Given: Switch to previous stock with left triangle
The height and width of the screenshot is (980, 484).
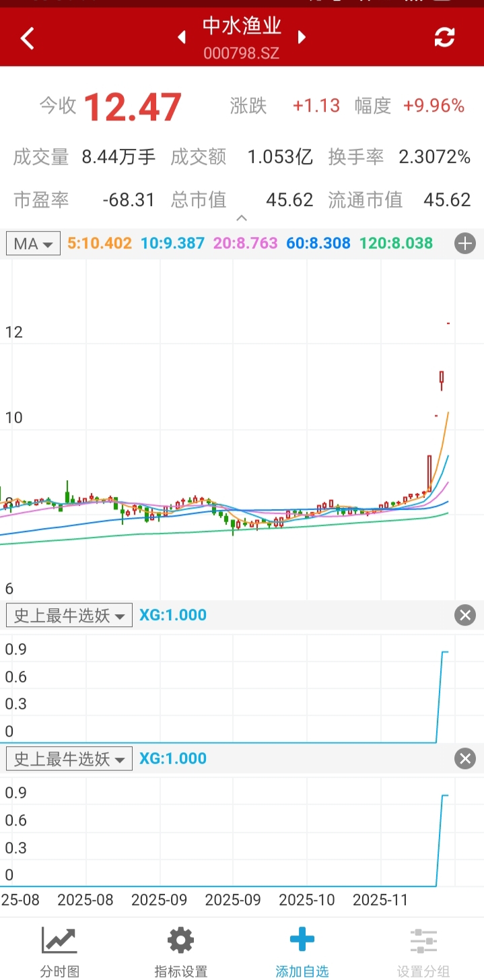Looking at the screenshot, I should click(x=182, y=38).
